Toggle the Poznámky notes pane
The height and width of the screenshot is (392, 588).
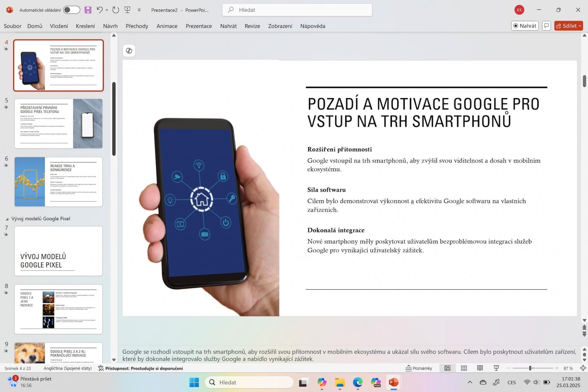(x=419, y=368)
